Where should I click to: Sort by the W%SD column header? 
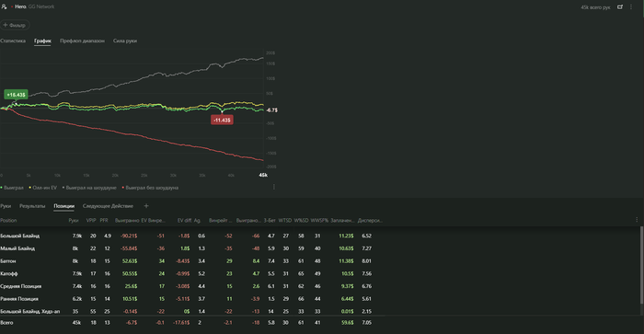(x=301, y=221)
